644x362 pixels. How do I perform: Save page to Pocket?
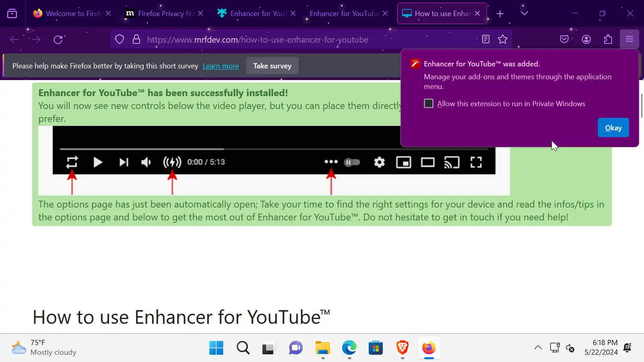564,39
